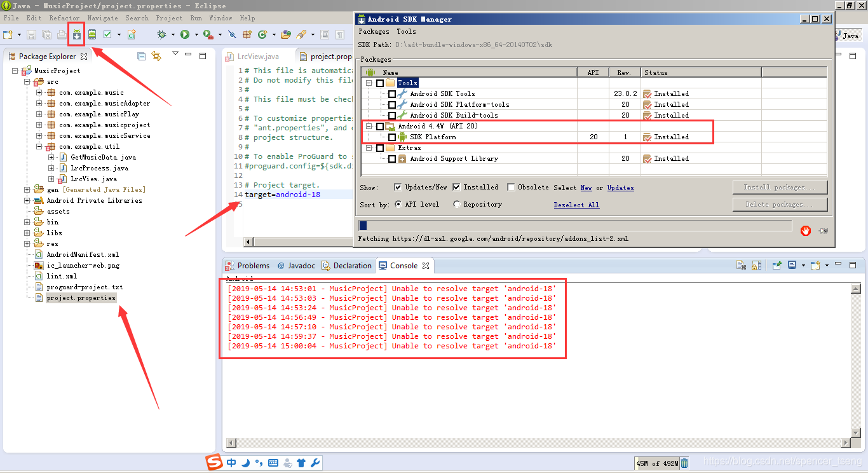Viewport: 868px width, 473px height.
Task: Open the Navigate menu
Action: 103,18
